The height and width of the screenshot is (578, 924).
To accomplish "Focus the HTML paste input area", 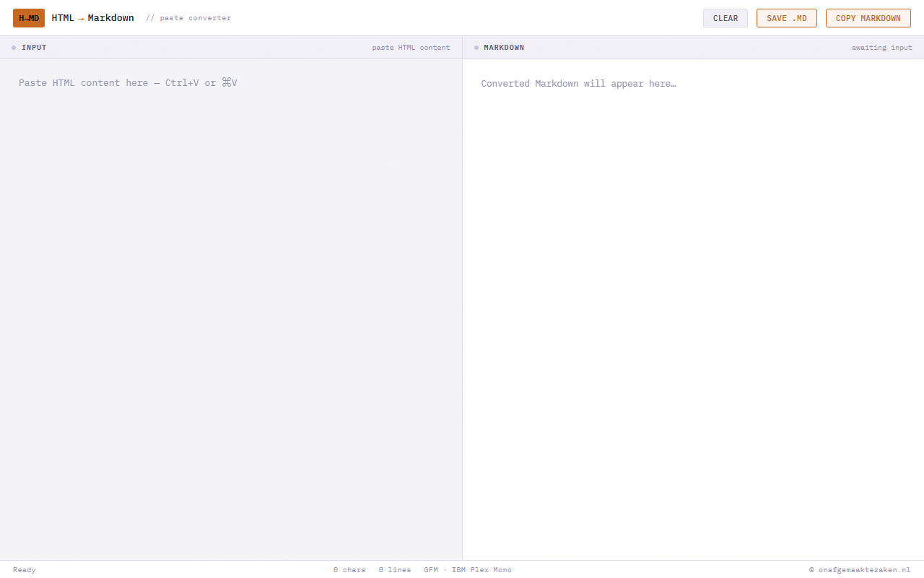I will [231, 309].
